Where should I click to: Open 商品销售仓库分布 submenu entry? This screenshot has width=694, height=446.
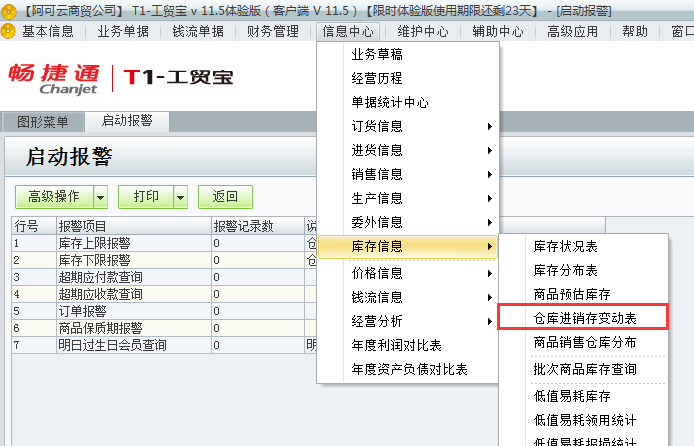[x=583, y=342]
